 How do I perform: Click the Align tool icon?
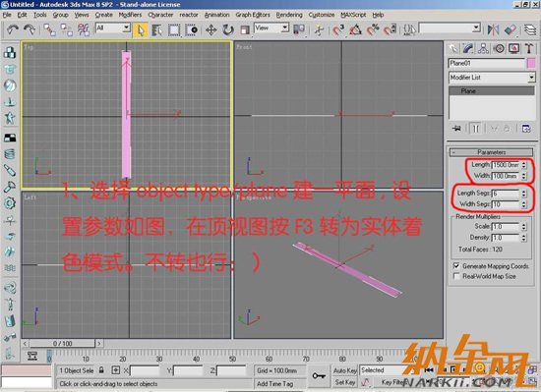pyautogui.click(x=511, y=30)
